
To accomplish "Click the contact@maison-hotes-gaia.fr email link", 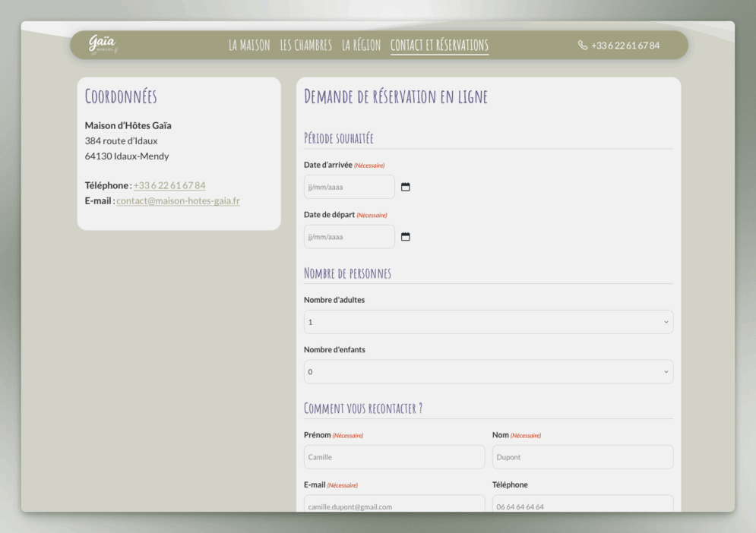I will pos(178,201).
